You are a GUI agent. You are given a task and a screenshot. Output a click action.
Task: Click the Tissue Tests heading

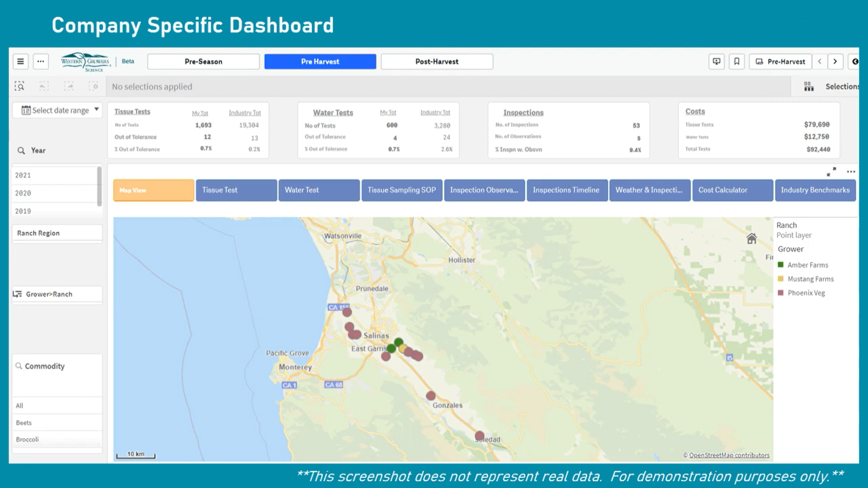click(x=132, y=112)
